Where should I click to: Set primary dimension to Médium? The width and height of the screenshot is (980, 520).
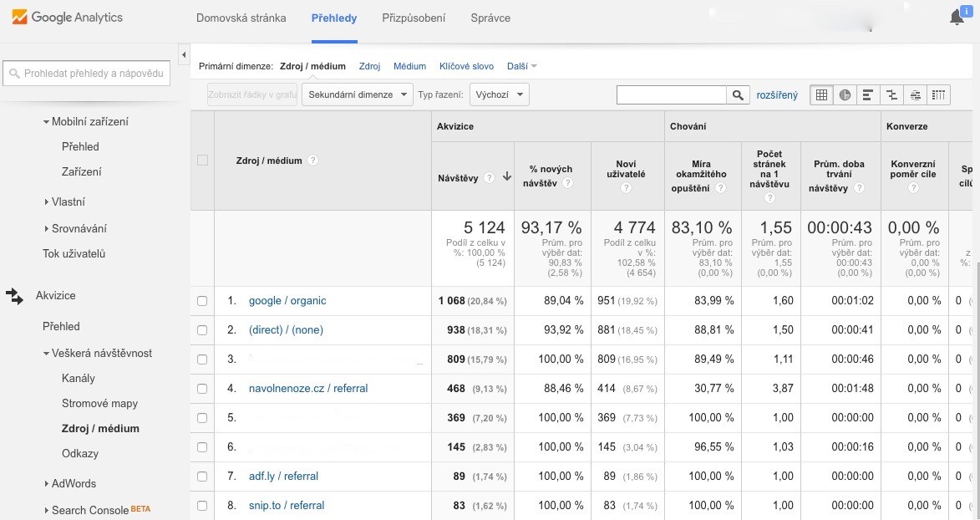coord(410,66)
